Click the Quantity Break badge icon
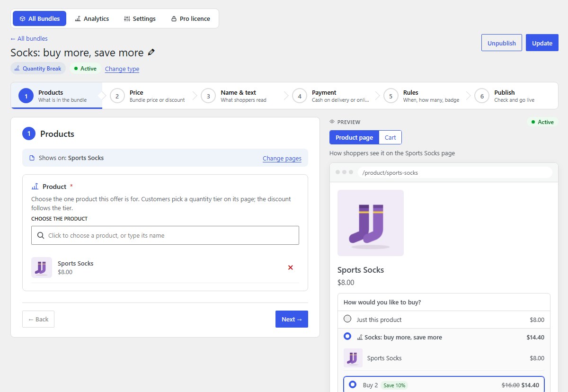Image resolution: width=568 pixels, height=392 pixels. [18, 69]
